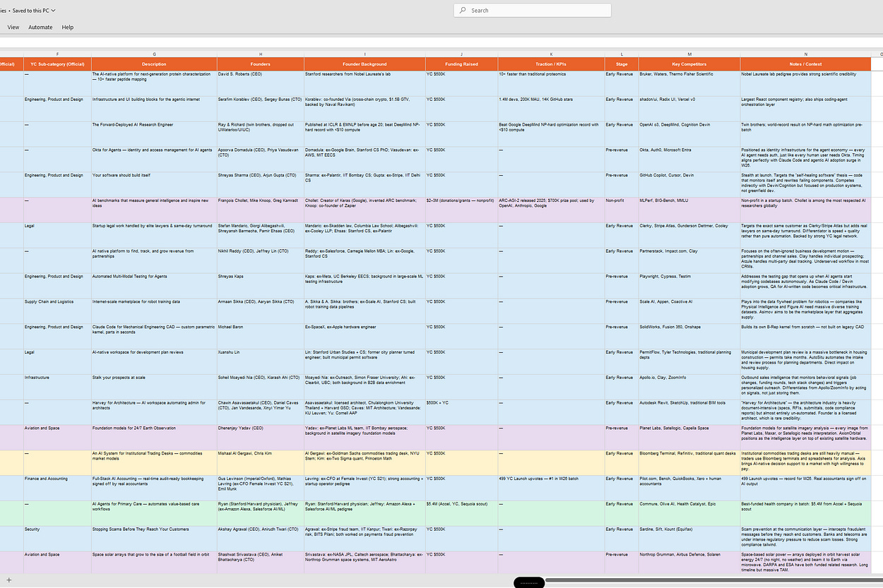Select founders cell 'François Chollet, Mike Knoop, Greg Kamradt'
883x588 pixels.
click(261, 210)
